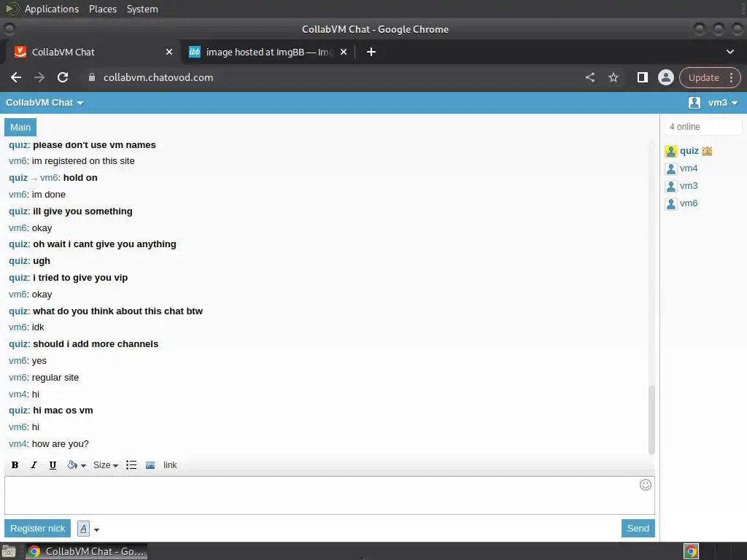The width and height of the screenshot is (747, 560).
Task: Open the emoji smiley picker
Action: click(x=646, y=485)
